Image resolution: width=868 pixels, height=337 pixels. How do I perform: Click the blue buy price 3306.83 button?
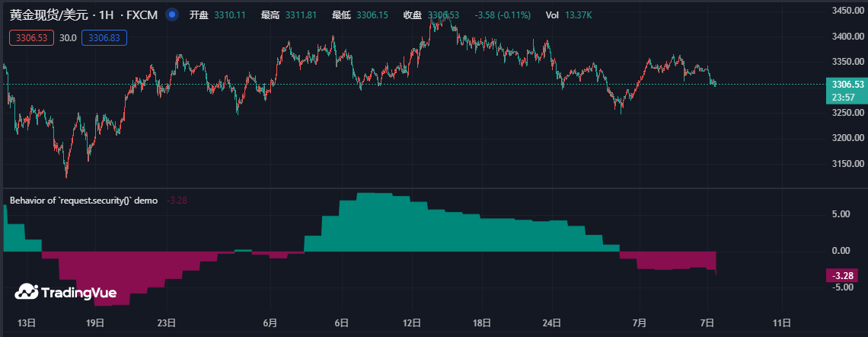tap(105, 37)
